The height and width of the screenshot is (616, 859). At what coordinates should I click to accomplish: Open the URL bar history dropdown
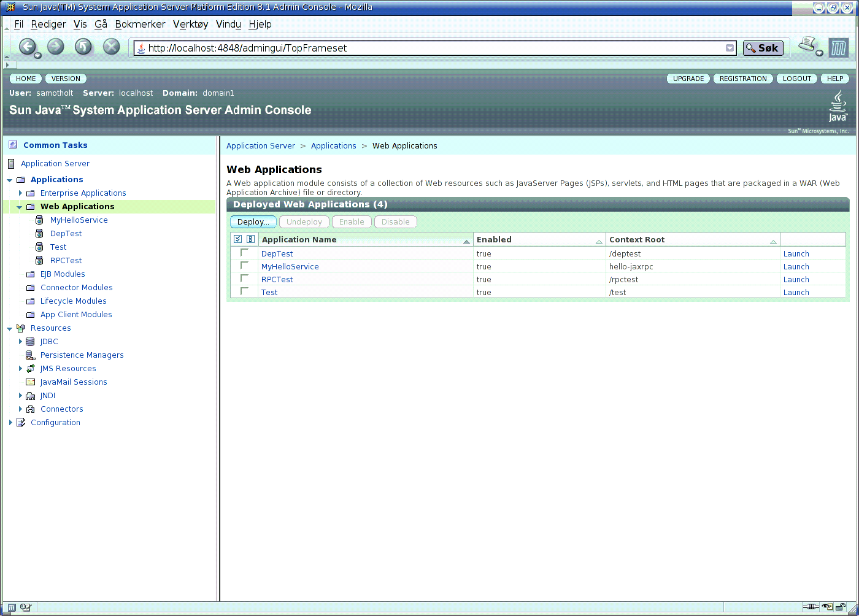pos(730,48)
